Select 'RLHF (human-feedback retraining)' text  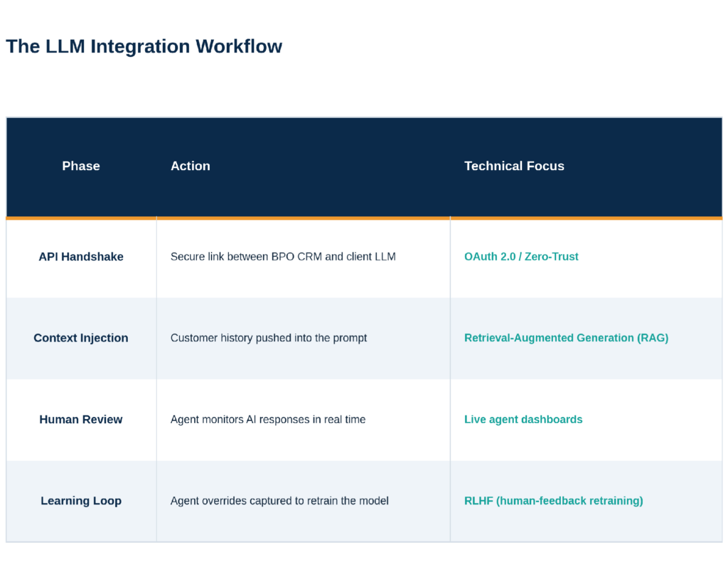[554, 500]
